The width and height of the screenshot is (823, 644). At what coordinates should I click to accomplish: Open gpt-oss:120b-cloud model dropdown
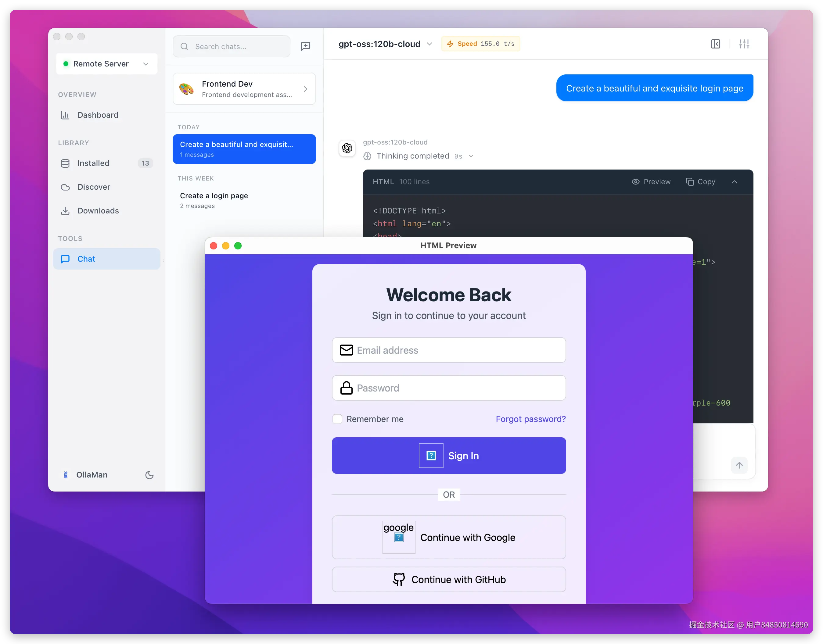click(x=385, y=44)
